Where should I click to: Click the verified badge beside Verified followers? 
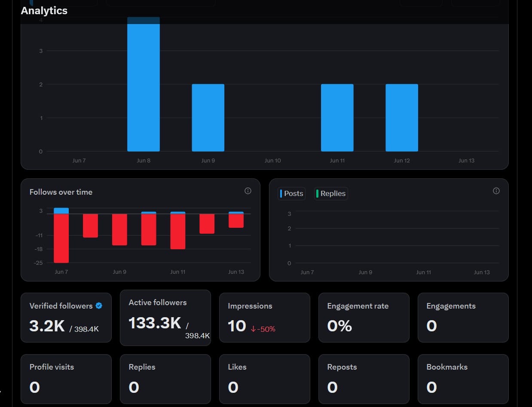pyautogui.click(x=99, y=306)
